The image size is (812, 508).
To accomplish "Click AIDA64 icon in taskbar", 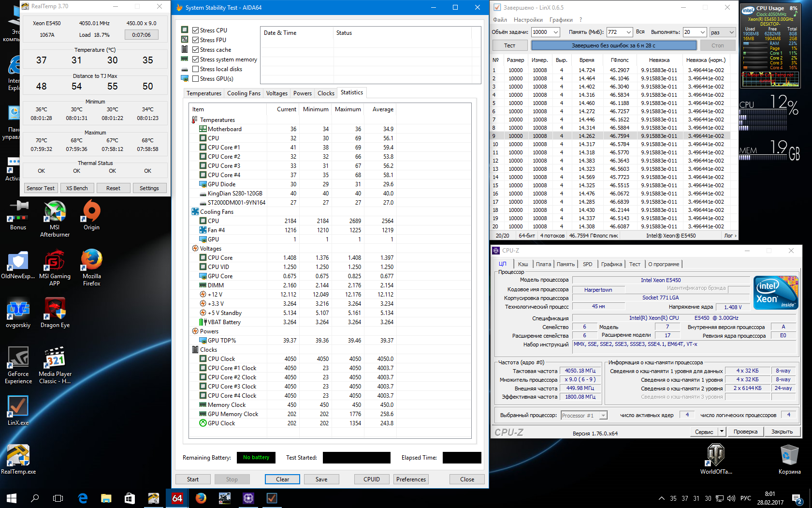I will [x=177, y=498].
